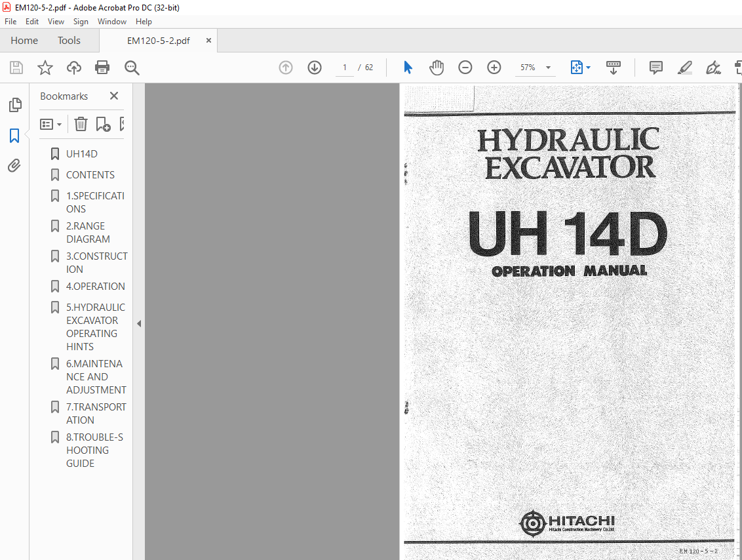Click the 57% zoom value field
742x560 pixels.
pyautogui.click(x=528, y=68)
